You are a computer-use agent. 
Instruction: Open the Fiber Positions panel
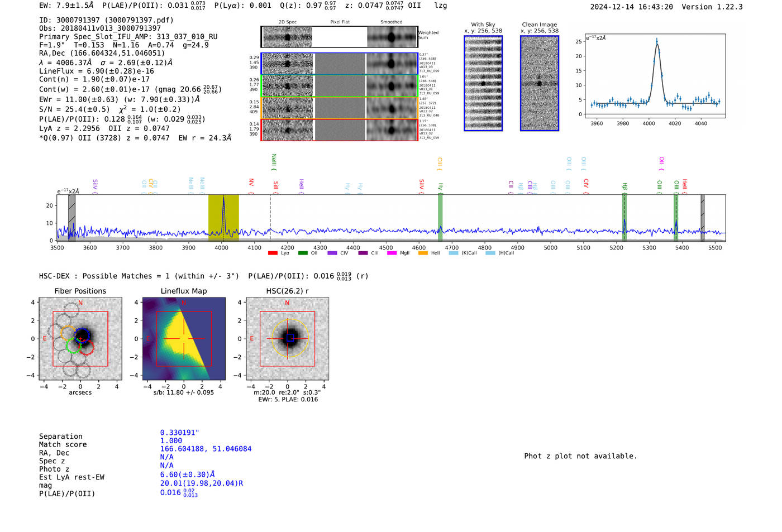point(80,339)
